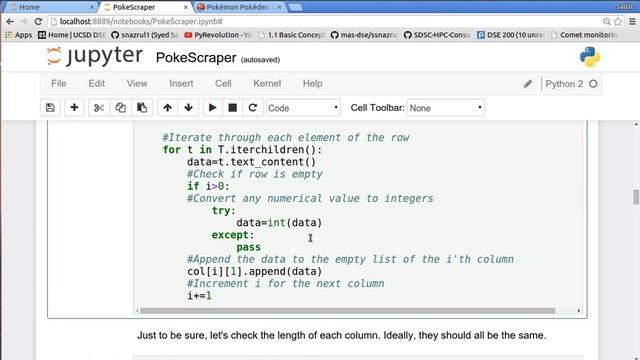The height and width of the screenshot is (360, 640).
Task: Click the '(autosaved)' status text
Action: point(260,60)
